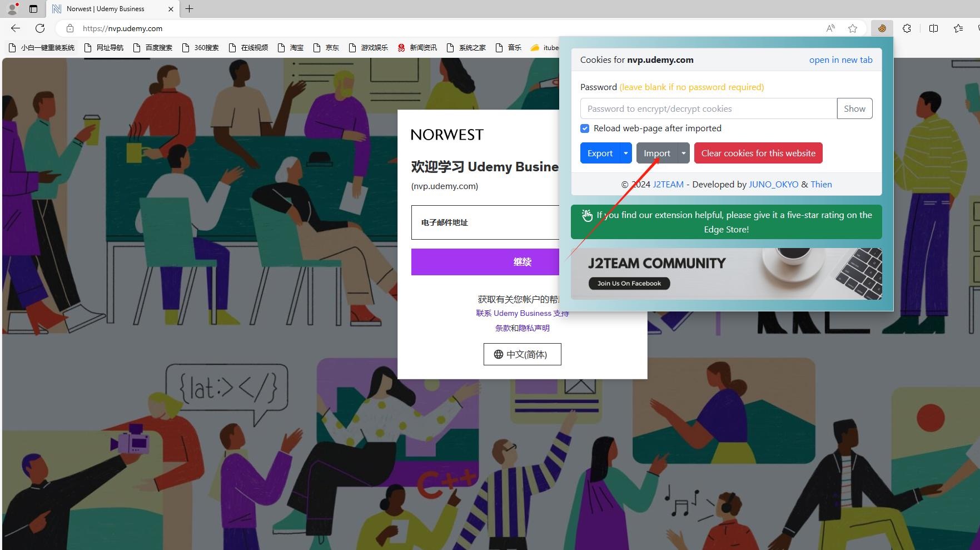Click the address bar URL
This screenshot has height=550, width=980.
122,28
